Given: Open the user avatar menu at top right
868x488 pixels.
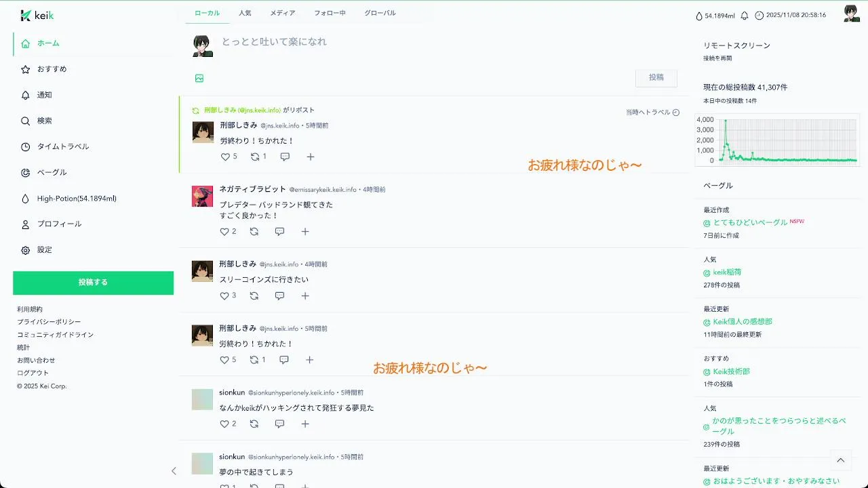Looking at the screenshot, I should click(x=852, y=14).
